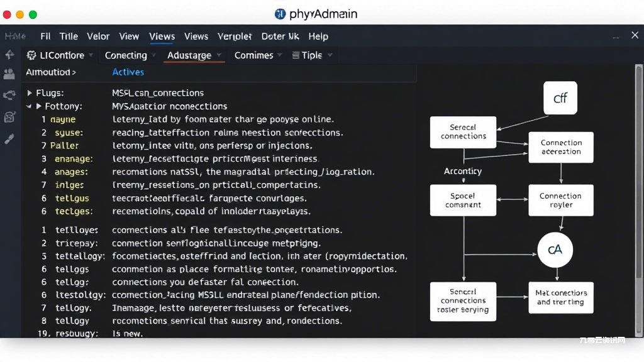This screenshot has width=644, height=362.
Task: Open the View menu
Action: 129,36
